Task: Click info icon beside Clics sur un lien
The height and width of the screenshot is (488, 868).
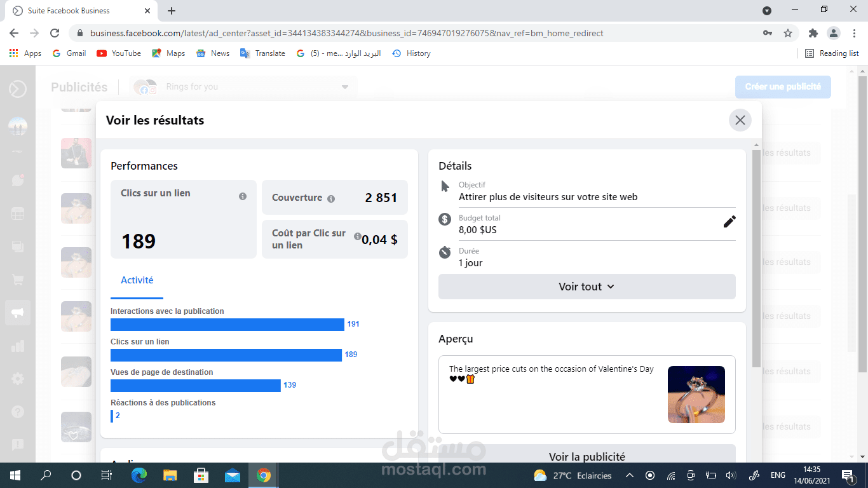Action: click(243, 196)
